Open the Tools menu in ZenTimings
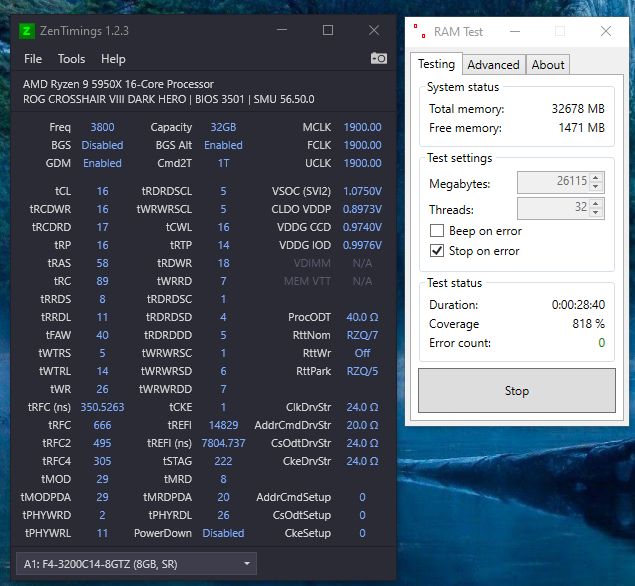The height and width of the screenshot is (586, 635). coord(71,59)
